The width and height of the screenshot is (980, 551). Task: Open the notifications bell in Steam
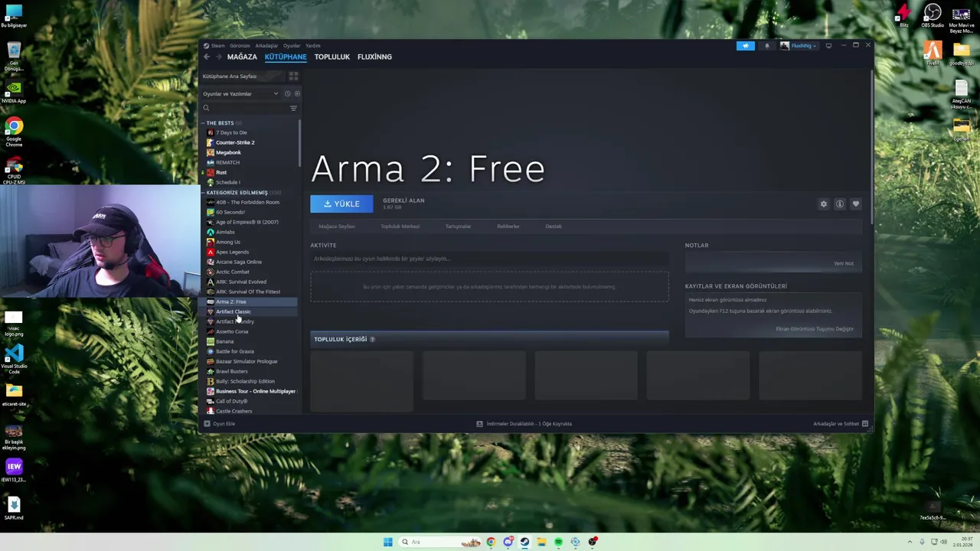pyautogui.click(x=766, y=46)
